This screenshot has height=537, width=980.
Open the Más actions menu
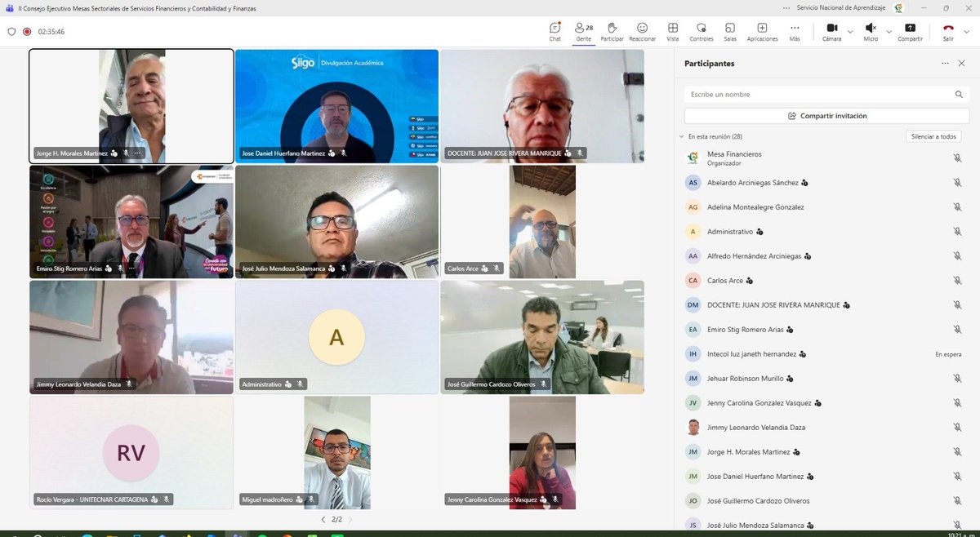(795, 32)
